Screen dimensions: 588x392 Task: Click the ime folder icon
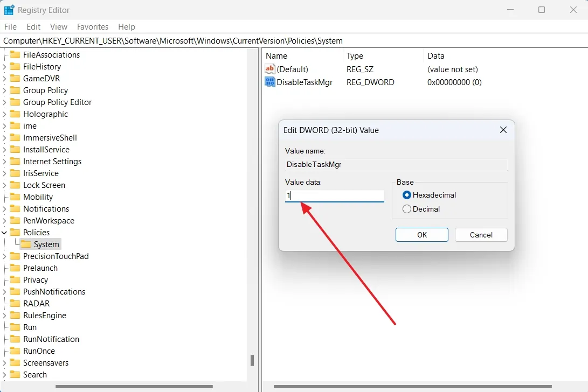15,126
